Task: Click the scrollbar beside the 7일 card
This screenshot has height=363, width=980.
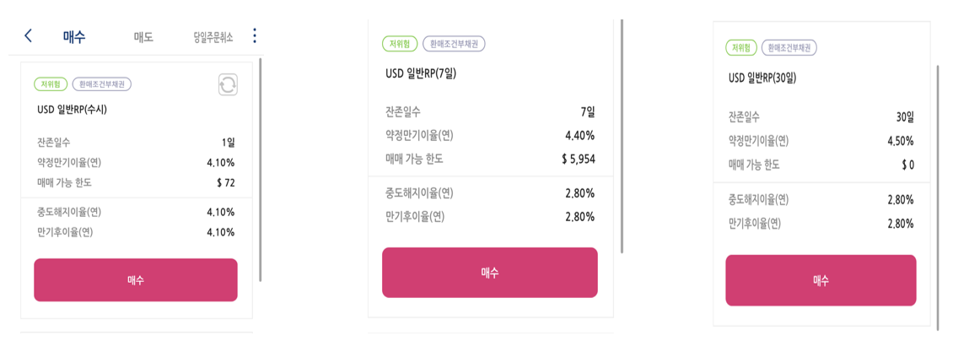Action: coord(622,136)
